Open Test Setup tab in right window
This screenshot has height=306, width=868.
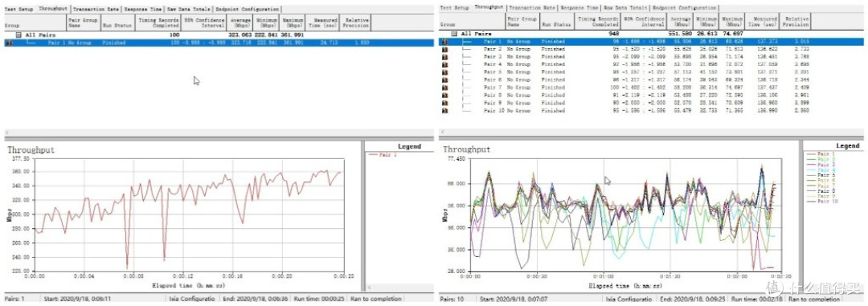[454, 8]
